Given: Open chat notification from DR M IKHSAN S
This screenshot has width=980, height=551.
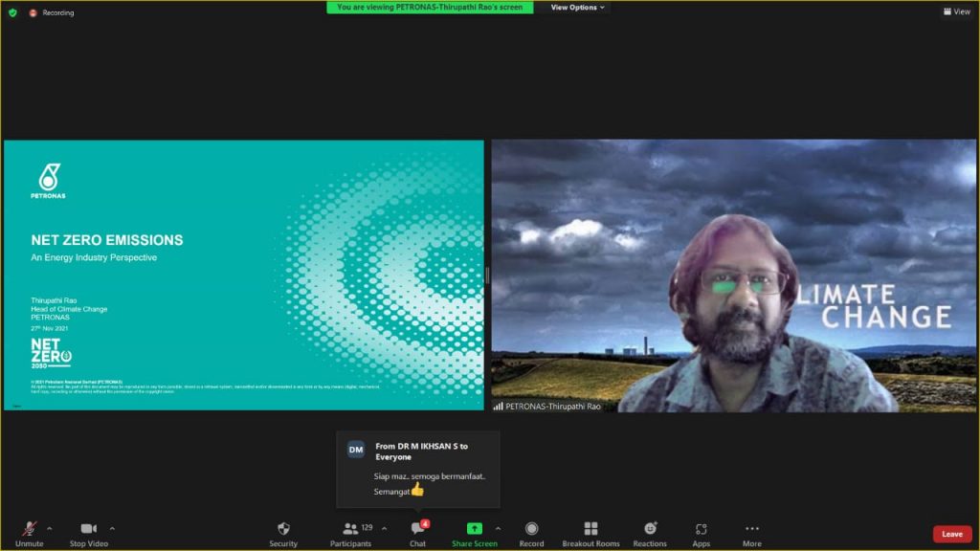Looking at the screenshot, I should point(418,469).
